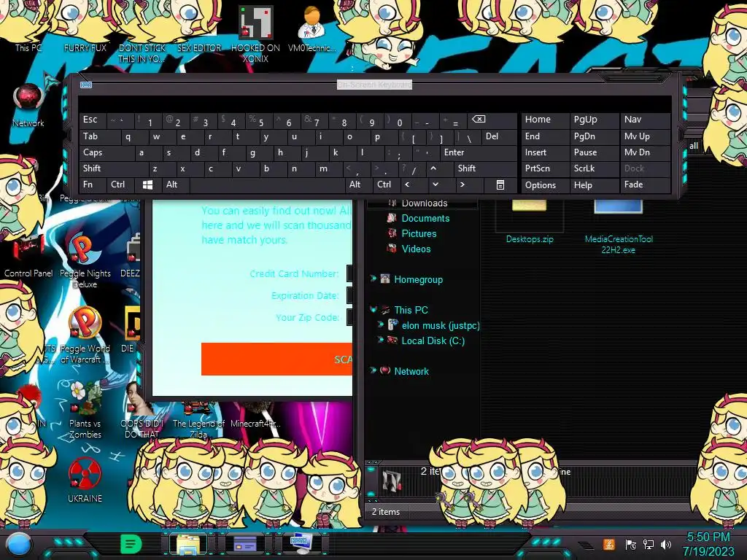Click the right arrow key on keyboard

click(462, 184)
